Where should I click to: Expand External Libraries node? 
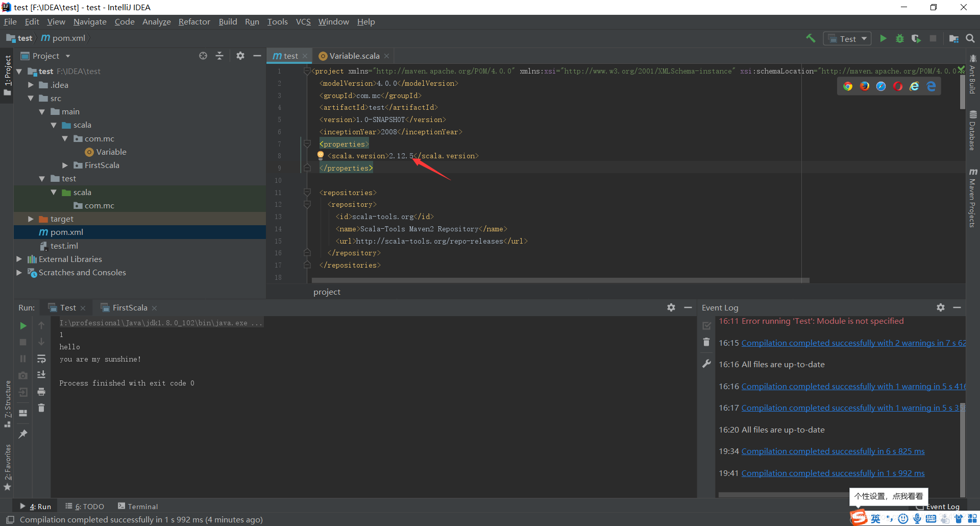click(19, 259)
